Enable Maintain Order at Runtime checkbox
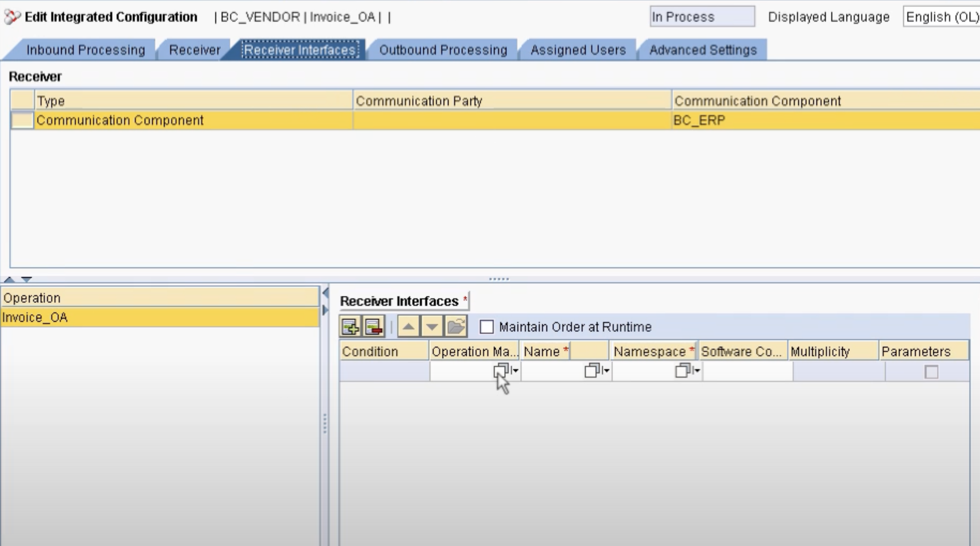 pos(486,327)
